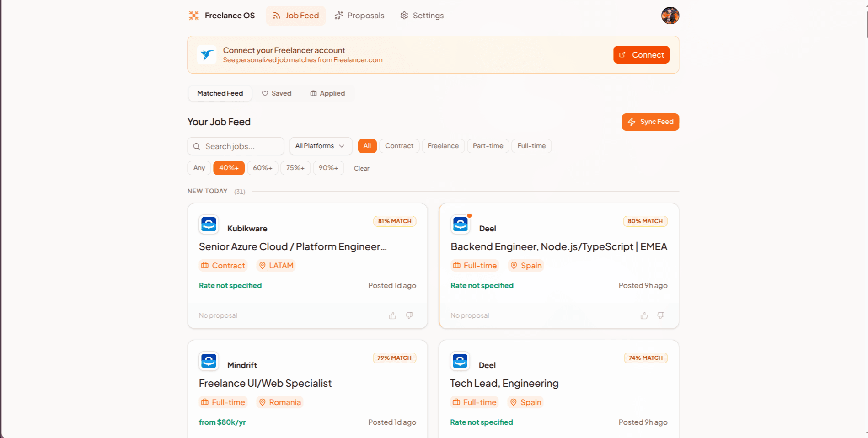Thumbs down the Backend Engineer job
Image resolution: width=868 pixels, height=438 pixels.
pos(661,315)
